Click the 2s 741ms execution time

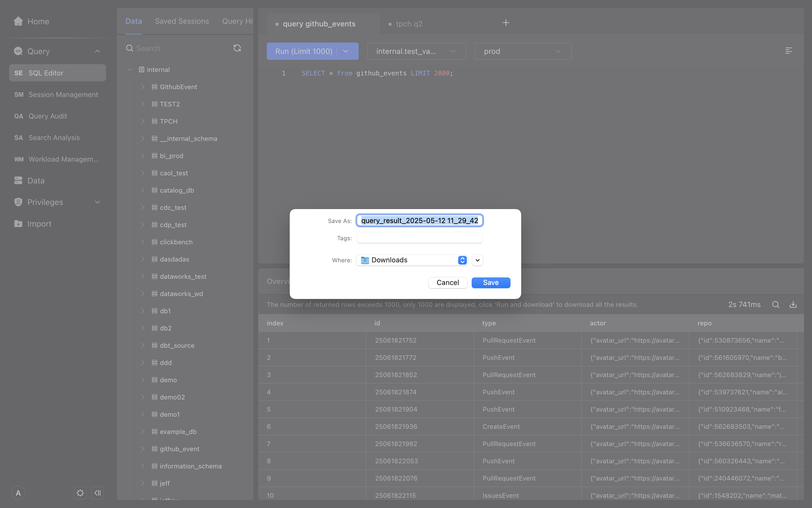pyautogui.click(x=744, y=304)
